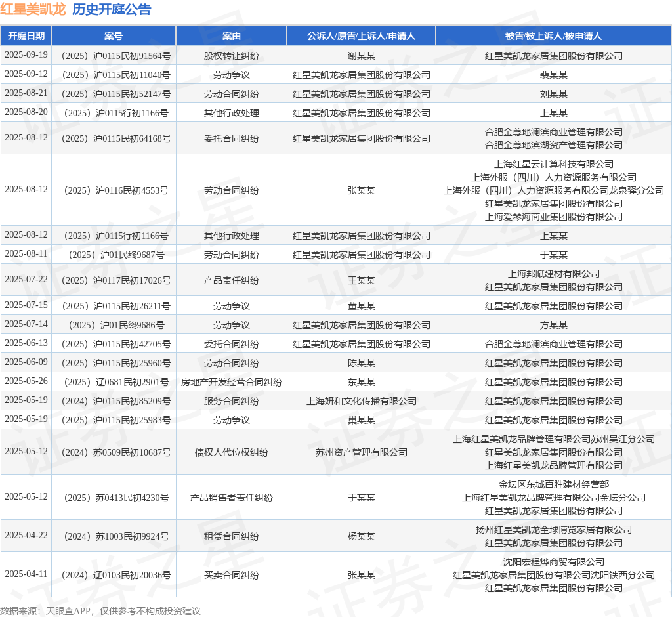Click the 产品责任纠纷 cause cell
The width and height of the screenshot is (672, 617).
[x=232, y=280]
